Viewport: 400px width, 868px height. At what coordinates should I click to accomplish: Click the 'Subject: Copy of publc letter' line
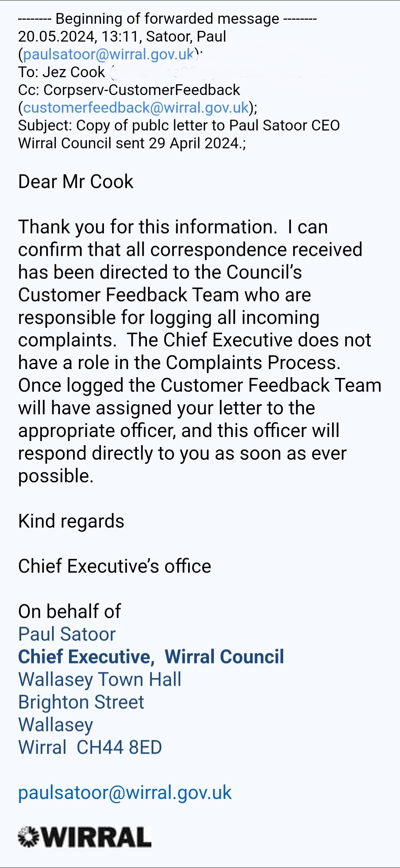point(178,126)
